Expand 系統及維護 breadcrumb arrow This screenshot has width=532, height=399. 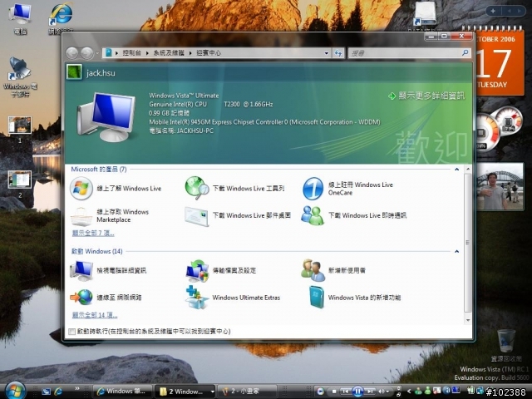pyautogui.click(x=190, y=53)
